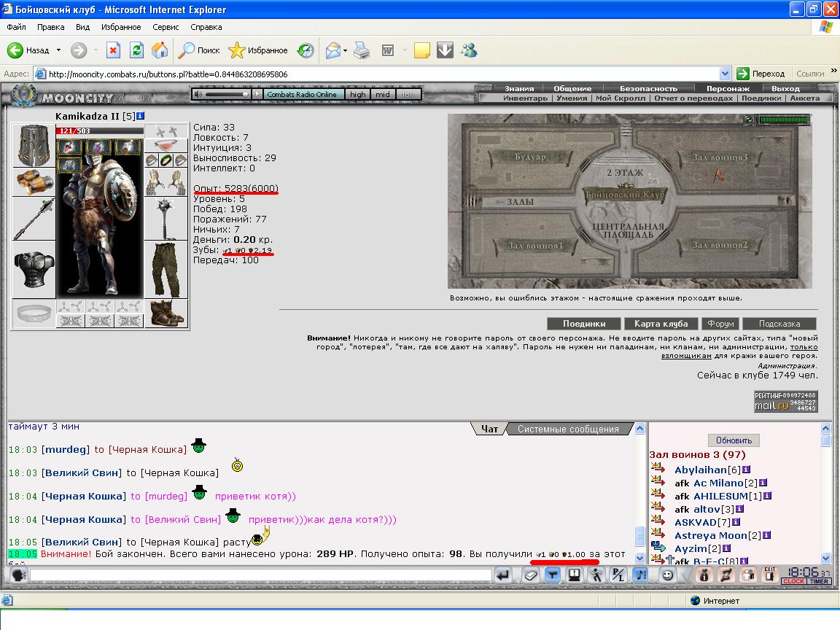The height and width of the screenshot is (630, 840).
Task: Click the Карта клуба button
Action: 661,324
